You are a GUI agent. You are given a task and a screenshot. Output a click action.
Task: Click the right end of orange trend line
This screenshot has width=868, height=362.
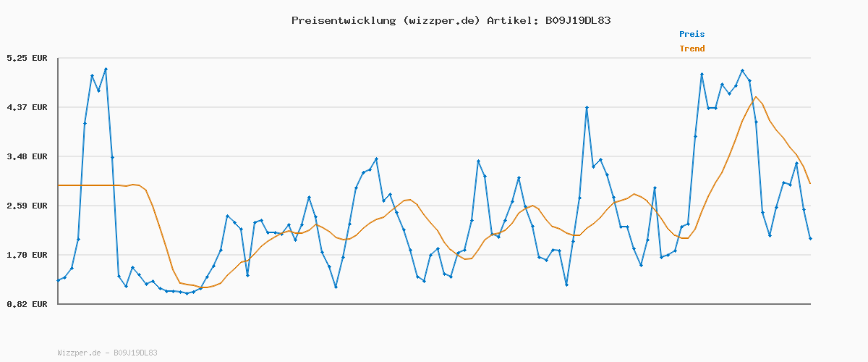(810, 183)
